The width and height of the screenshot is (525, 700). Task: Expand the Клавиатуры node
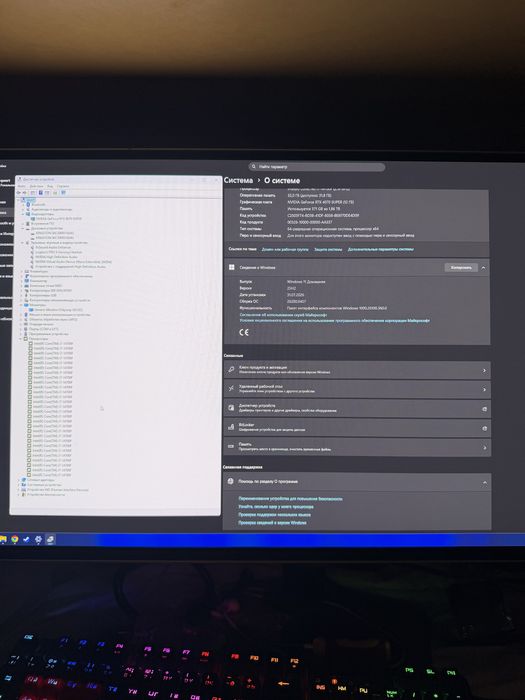[21, 271]
